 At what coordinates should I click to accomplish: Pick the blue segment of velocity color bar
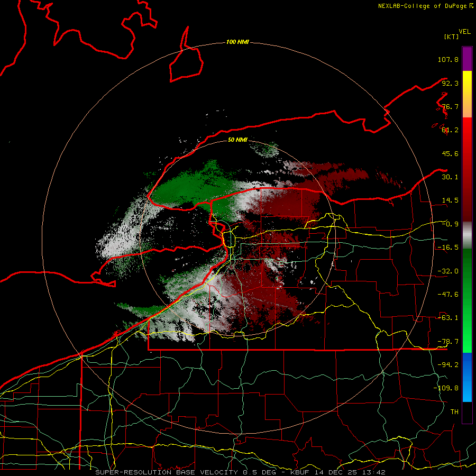[x=467, y=377]
